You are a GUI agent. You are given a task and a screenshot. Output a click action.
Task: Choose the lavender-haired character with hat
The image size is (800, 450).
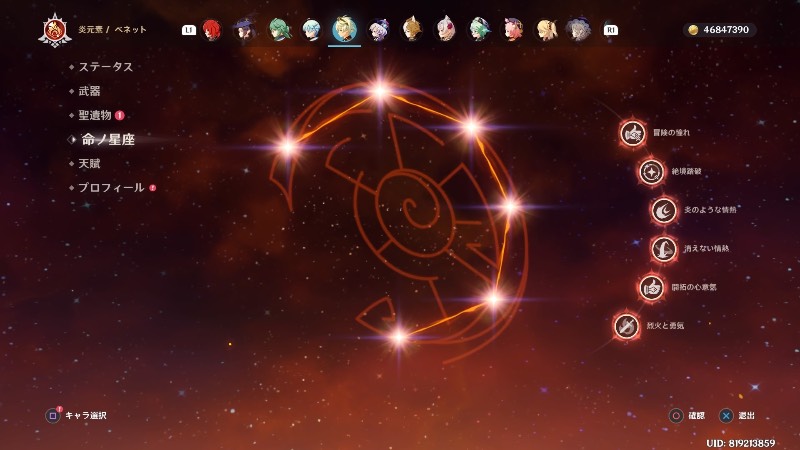point(379,30)
